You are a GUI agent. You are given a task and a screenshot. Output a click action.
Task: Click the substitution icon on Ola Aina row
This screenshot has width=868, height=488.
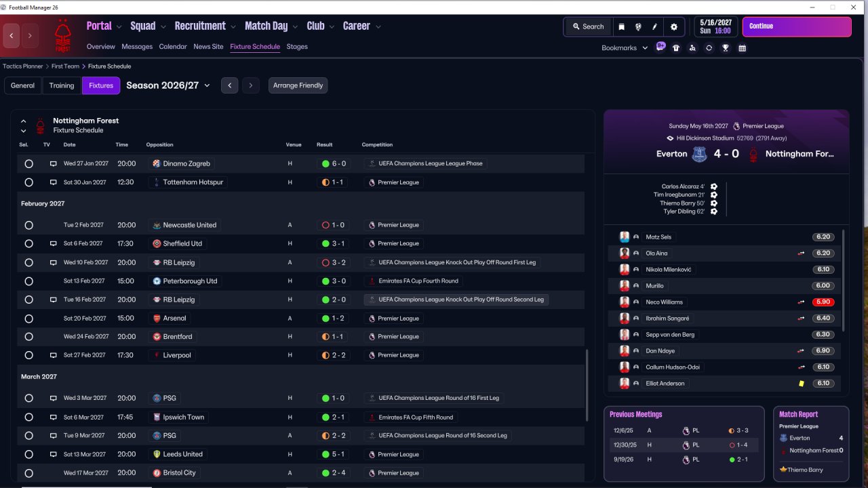pos(801,253)
